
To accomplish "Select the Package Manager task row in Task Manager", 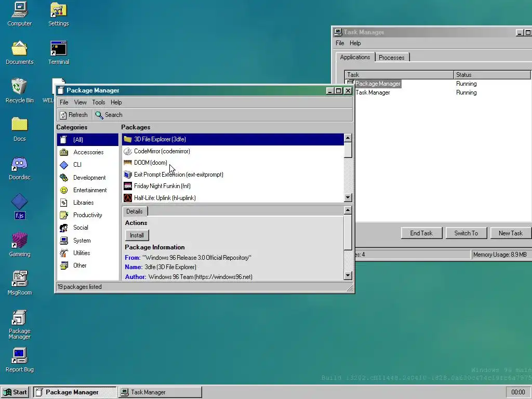I will pyautogui.click(x=438, y=84).
